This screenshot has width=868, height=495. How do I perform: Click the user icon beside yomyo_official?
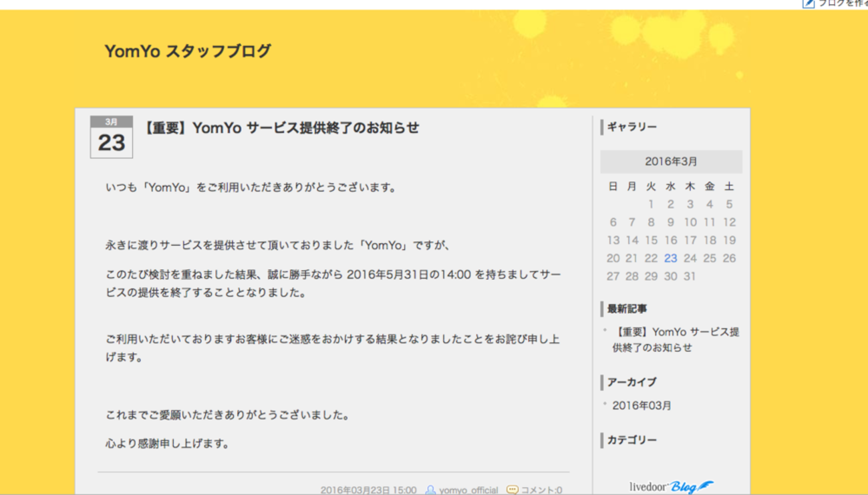[x=431, y=490]
